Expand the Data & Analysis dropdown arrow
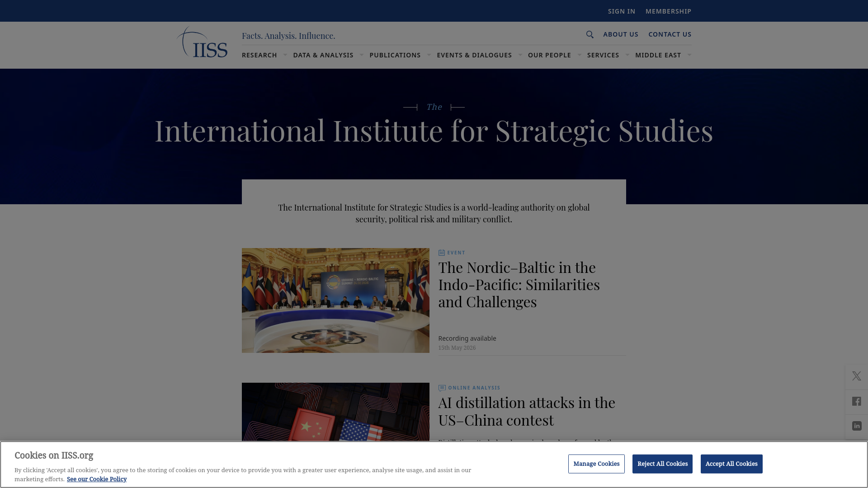The image size is (868, 488). coord(362,55)
